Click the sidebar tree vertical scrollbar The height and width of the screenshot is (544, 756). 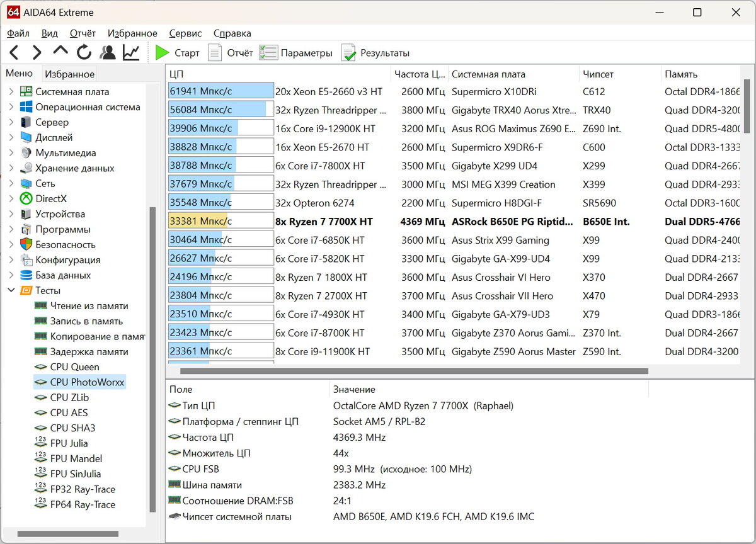pyautogui.click(x=152, y=359)
